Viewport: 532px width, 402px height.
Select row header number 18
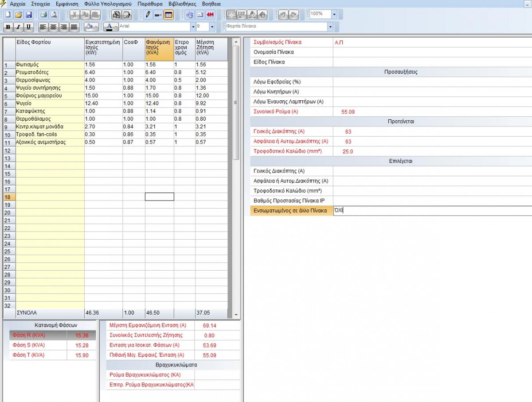pos(9,197)
